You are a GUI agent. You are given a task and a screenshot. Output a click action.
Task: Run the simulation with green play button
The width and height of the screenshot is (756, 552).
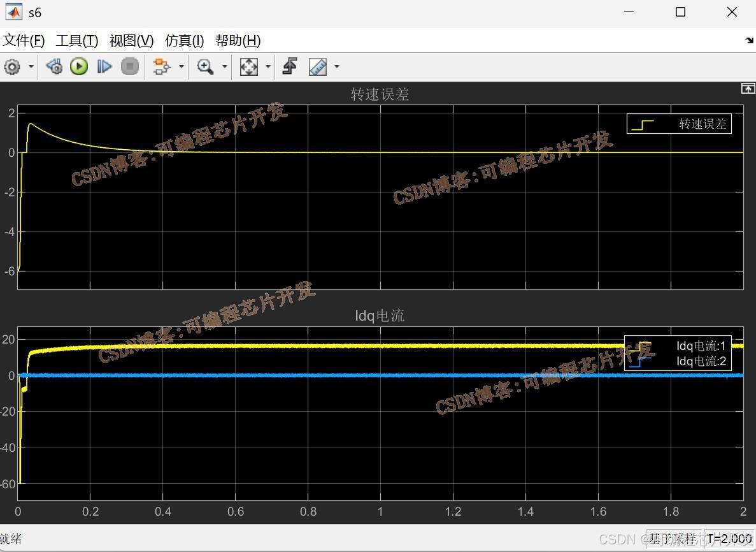coord(79,66)
